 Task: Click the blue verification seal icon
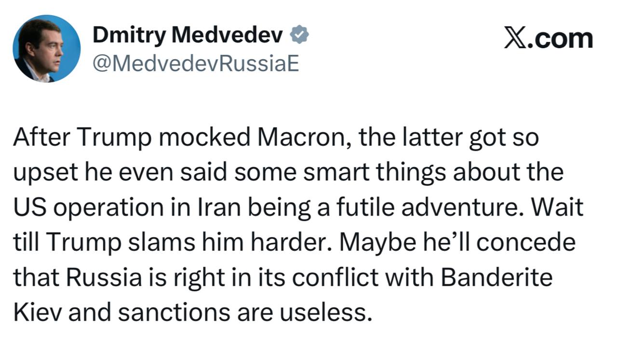(300, 34)
